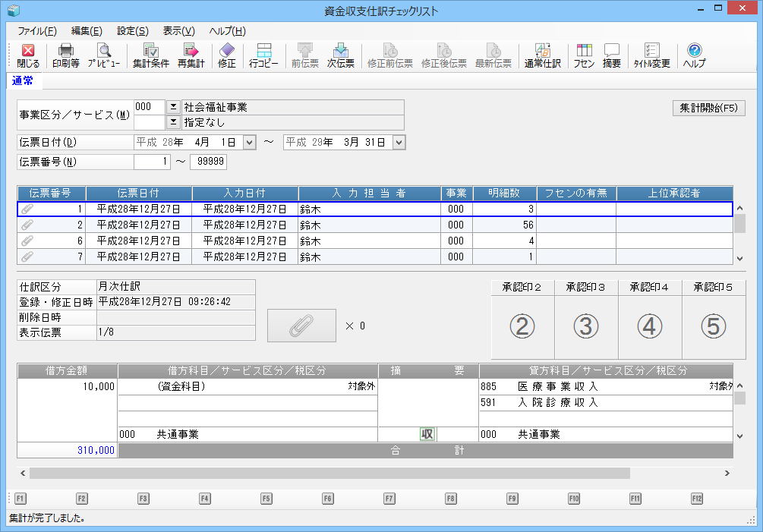Click the フセン sticky note icon

pyautogui.click(x=584, y=55)
